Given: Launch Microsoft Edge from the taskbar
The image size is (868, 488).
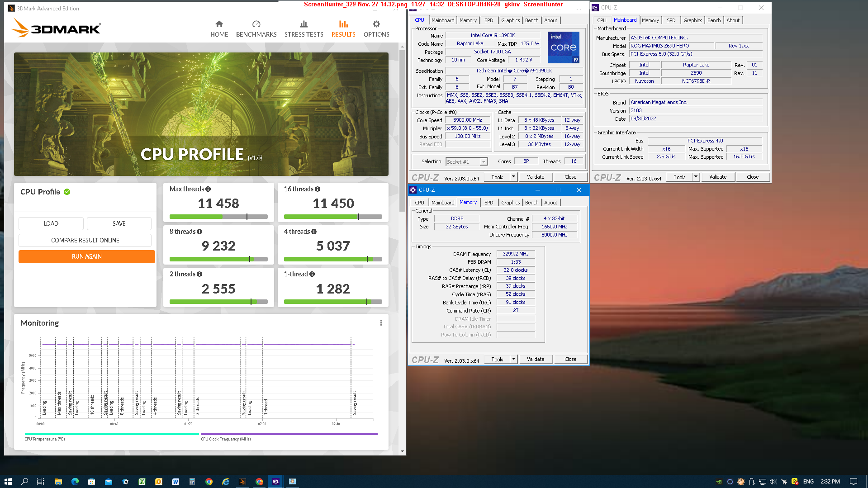Looking at the screenshot, I should [75, 482].
